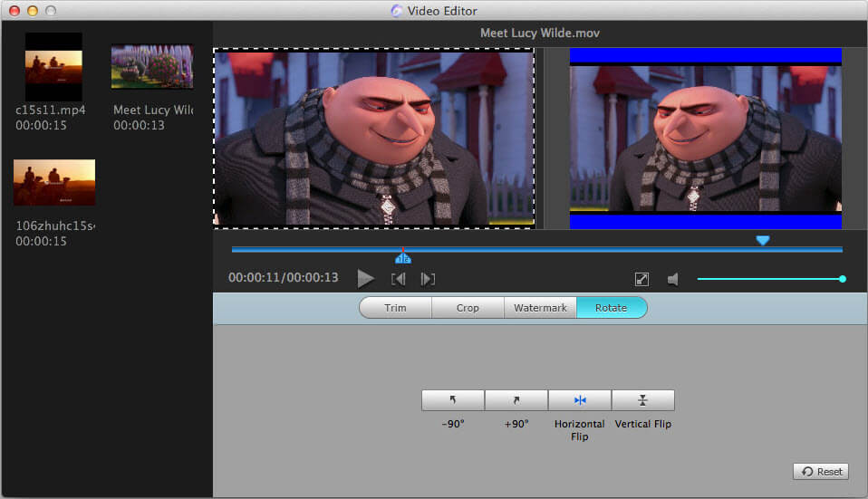The image size is (868, 499).
Task: Apply Vertical Flip to video
Action: pos(642,400)
